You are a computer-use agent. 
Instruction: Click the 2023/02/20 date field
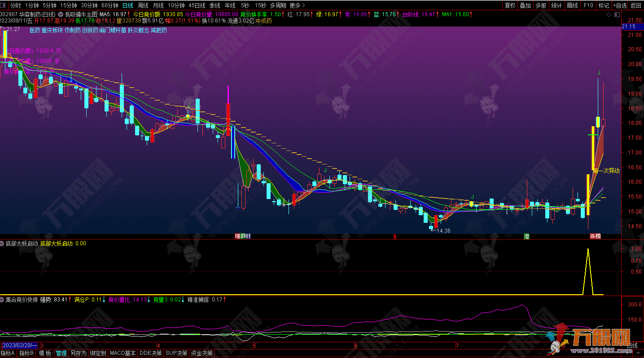pos(18,345)
